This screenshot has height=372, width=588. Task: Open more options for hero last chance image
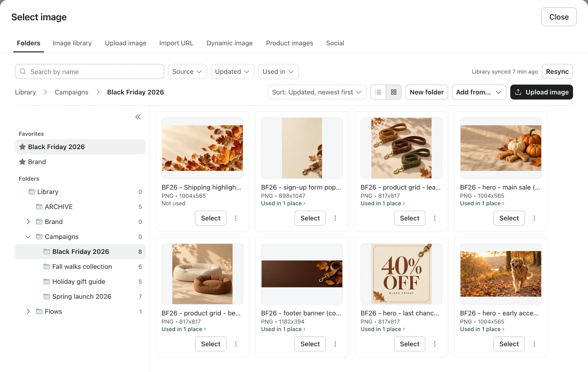[x=435, y=344]
